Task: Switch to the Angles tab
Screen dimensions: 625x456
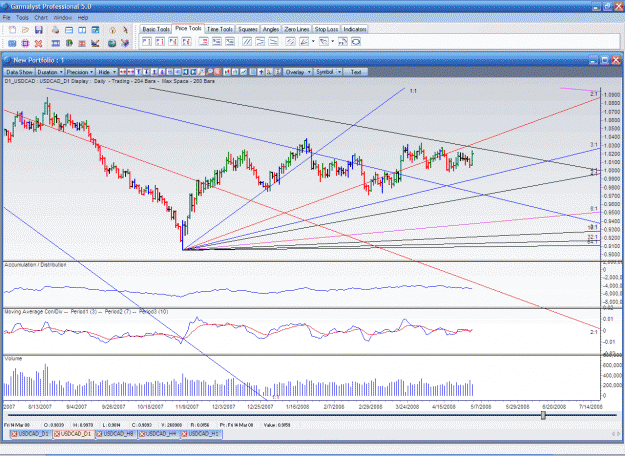Action: (x=271, y=29)
